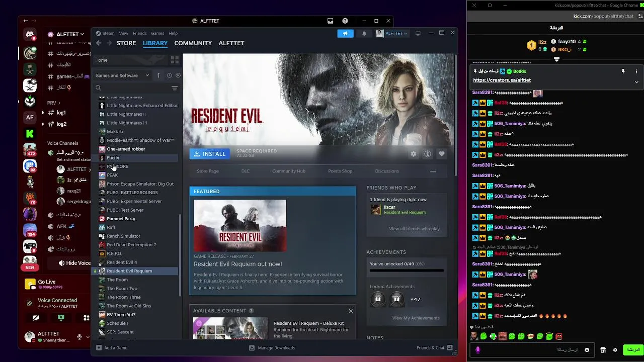Click the sort ascending arrow in library sidebar
644x362 pixels.
tap(158, 75)
